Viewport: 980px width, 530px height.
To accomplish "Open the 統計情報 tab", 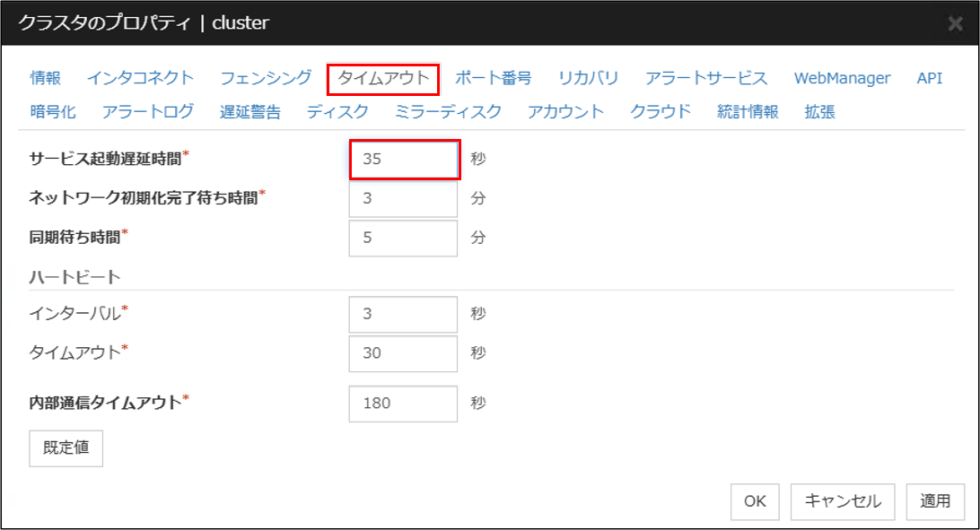I will pyautogui.click(x=748, y=112).
